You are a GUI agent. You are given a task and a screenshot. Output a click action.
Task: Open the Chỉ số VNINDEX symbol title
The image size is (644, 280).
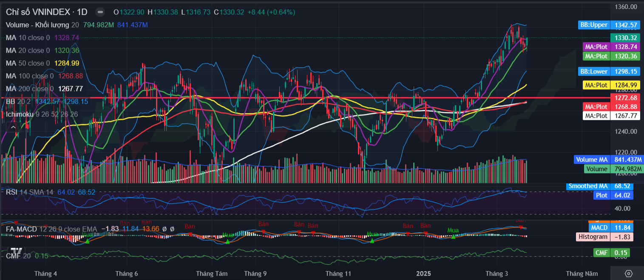pyautogui.click(x=47, y=12)
